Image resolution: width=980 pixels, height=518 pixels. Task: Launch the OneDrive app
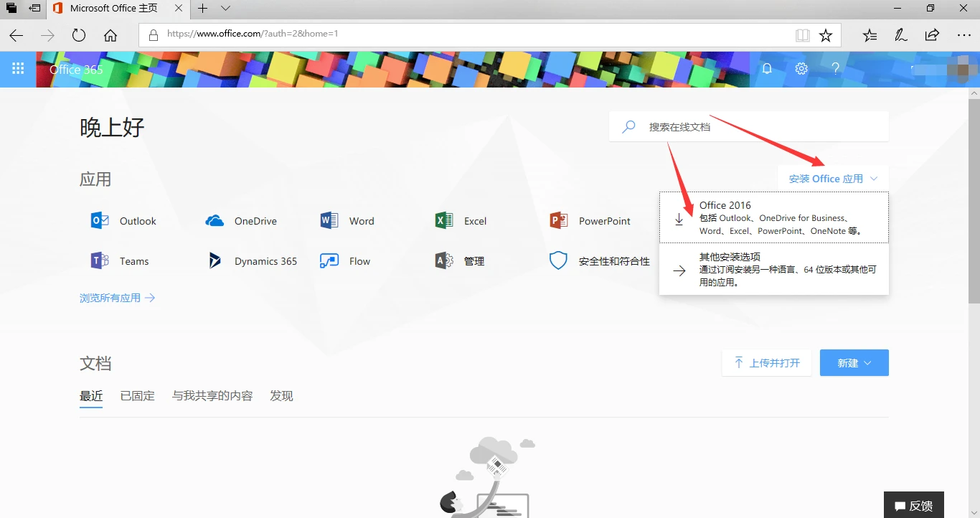coord(241,221)
